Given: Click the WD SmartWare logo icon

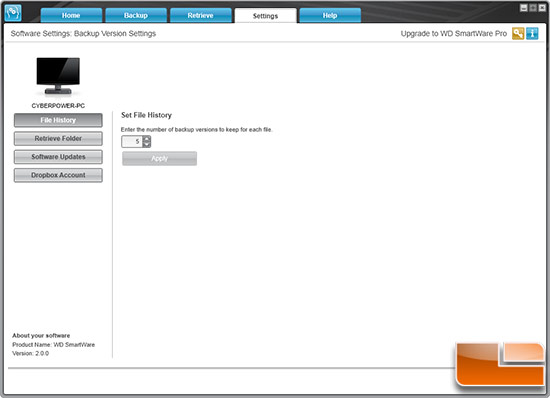Looking at the screenshot, I should 13,13.
